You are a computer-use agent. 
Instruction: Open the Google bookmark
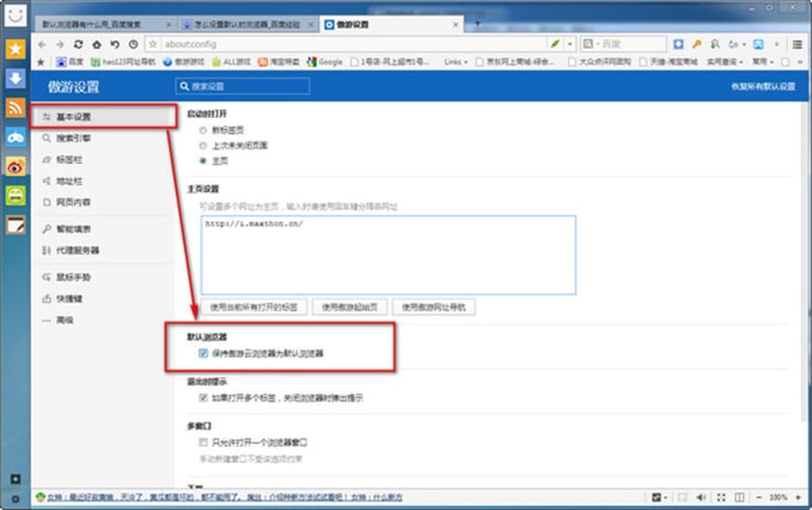tap(325, 62)
